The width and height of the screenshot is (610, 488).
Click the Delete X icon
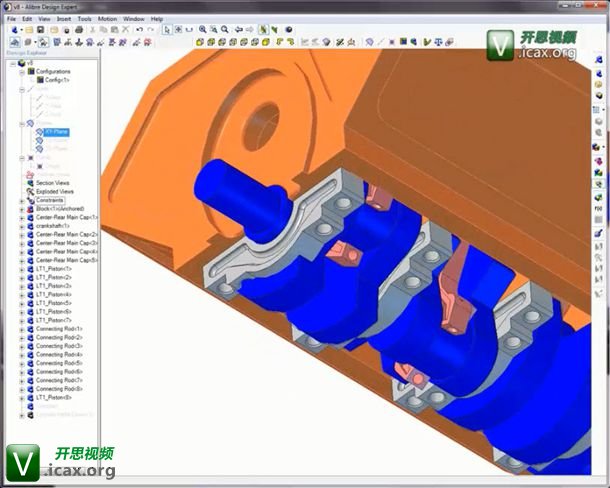(125, 30)
